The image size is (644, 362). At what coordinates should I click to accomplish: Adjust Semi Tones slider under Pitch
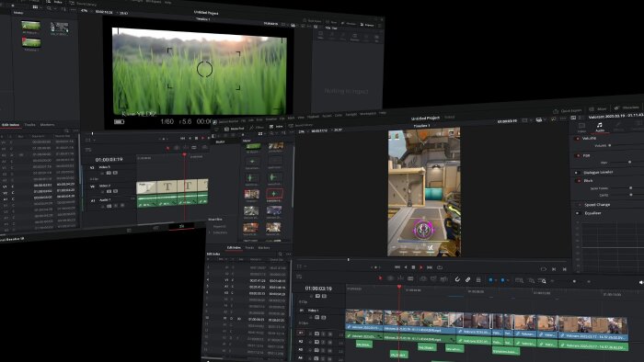tap(630, 188)
